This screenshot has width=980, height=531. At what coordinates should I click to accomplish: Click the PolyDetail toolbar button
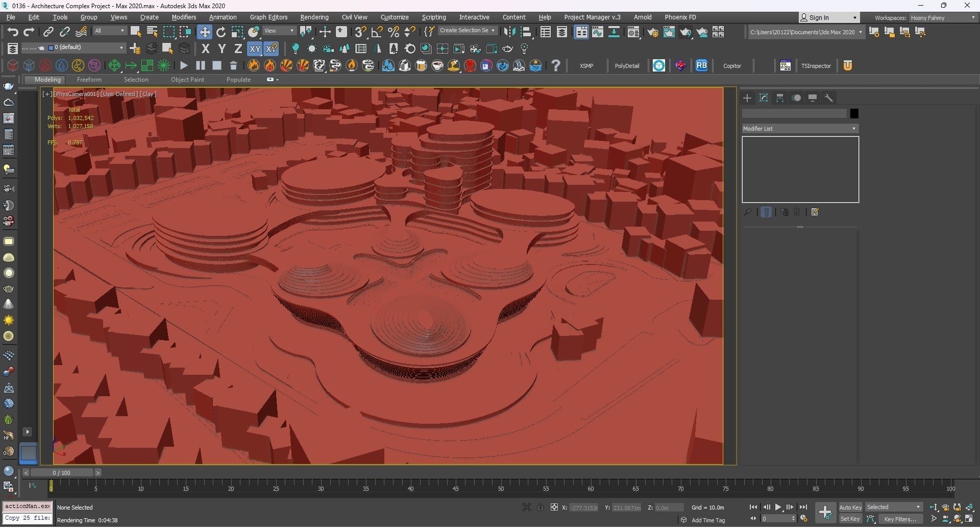click(x=627, y=66)
